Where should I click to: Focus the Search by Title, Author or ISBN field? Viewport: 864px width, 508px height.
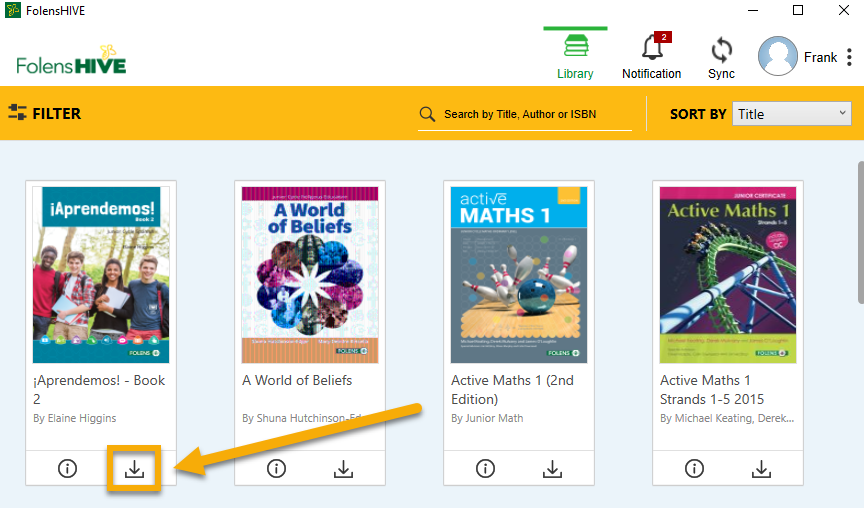525,114
